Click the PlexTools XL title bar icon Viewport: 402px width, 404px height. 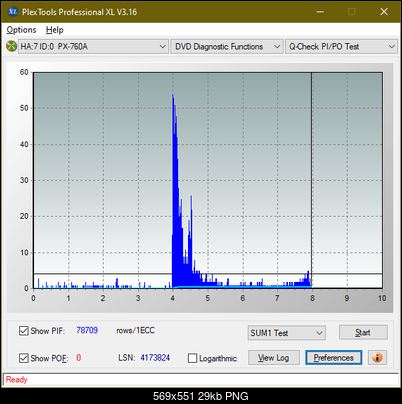(13, 12)
